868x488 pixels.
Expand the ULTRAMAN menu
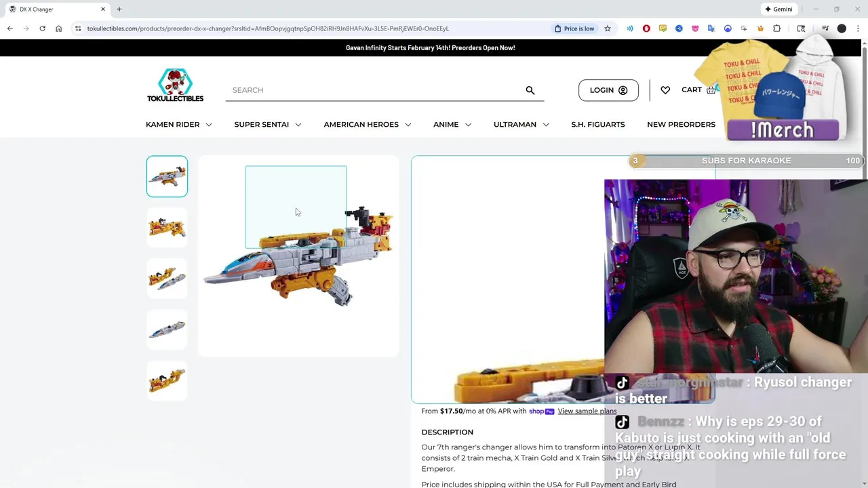click(521, 125)
